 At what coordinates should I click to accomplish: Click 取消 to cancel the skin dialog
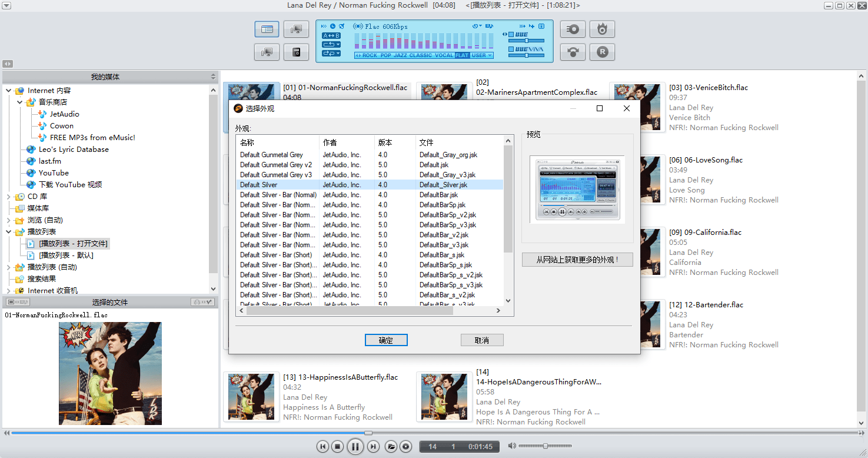point(482,340)
